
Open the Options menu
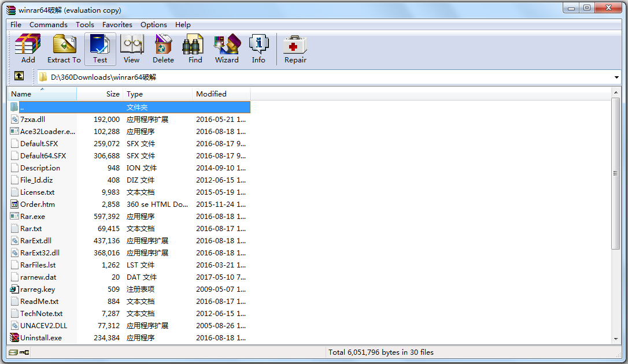(x=153, y=24)
